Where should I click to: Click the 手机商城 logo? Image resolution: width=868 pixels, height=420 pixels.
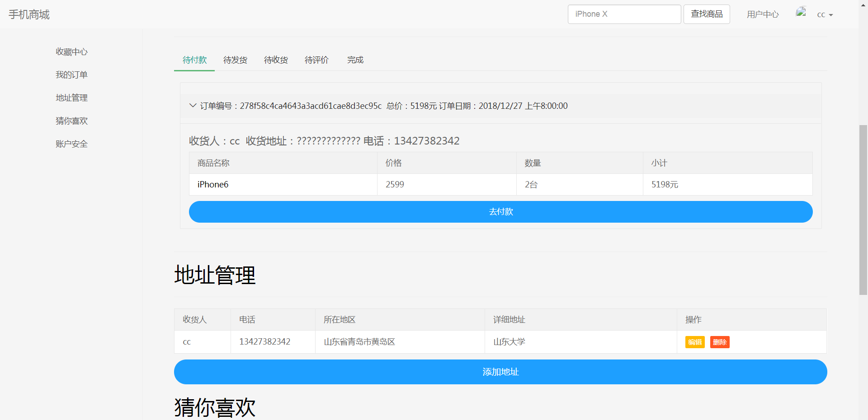point(29,14)
